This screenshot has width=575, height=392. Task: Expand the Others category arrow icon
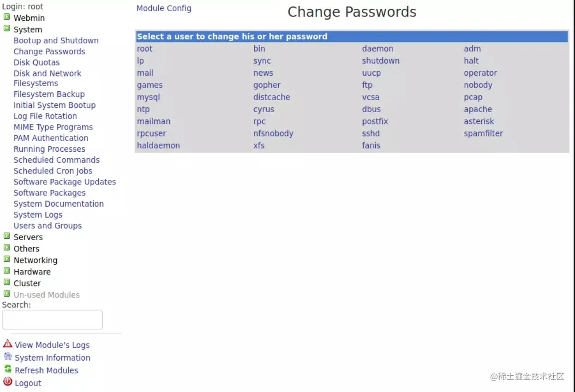pyautogui.click(x=7, y=248)
